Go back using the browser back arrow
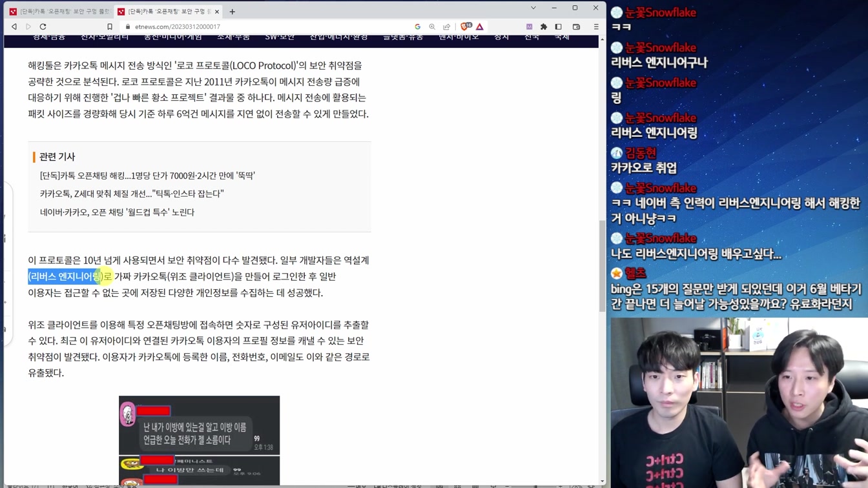Viewport: 868px width, 488px height. 14,27
